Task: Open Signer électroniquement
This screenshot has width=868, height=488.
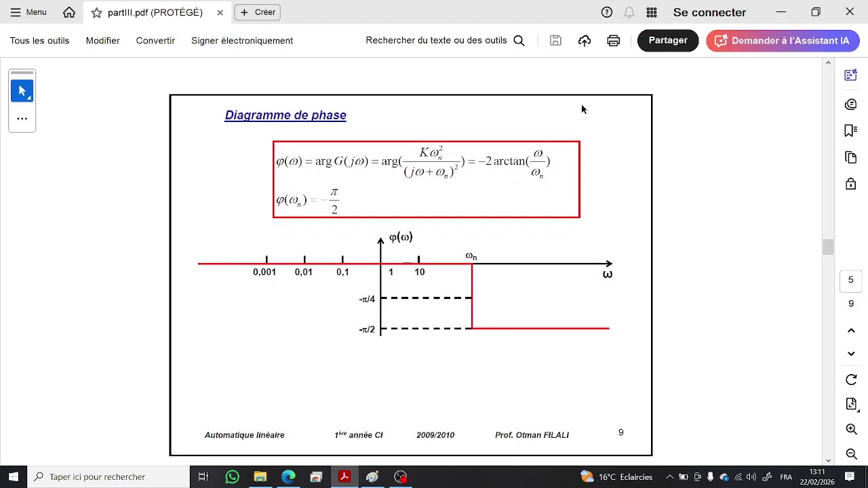Action: (242, 41)
